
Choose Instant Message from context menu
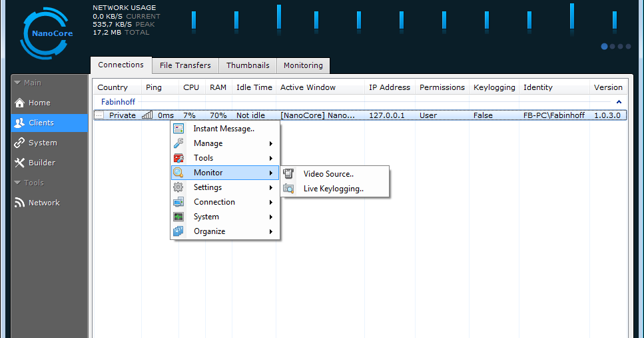coord(225,129)
